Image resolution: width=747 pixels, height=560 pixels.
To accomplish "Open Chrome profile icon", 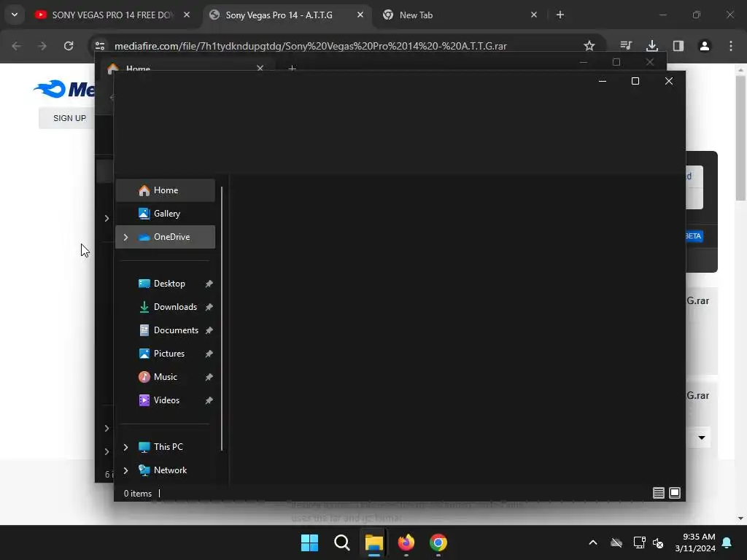I will [705, 46].
